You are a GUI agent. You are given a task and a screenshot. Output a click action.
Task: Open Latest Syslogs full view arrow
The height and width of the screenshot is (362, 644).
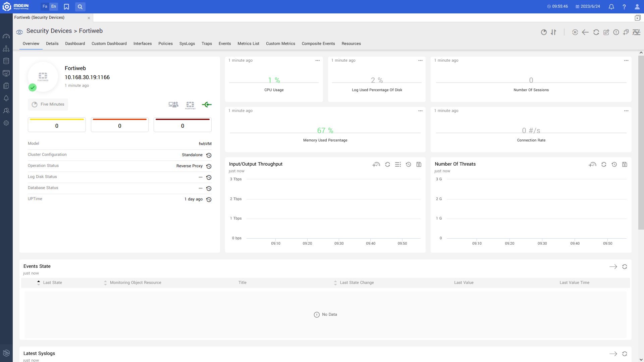613,354
